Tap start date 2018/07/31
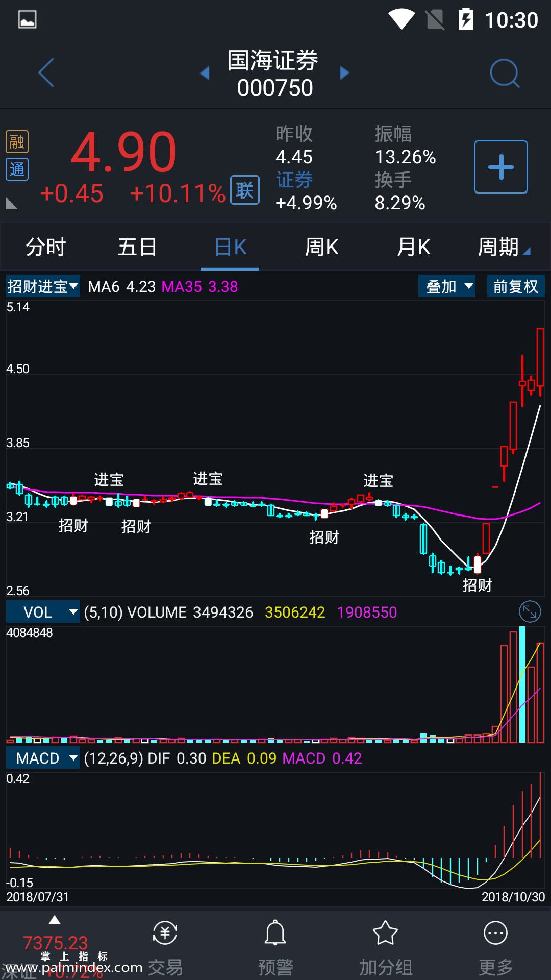 37,897
